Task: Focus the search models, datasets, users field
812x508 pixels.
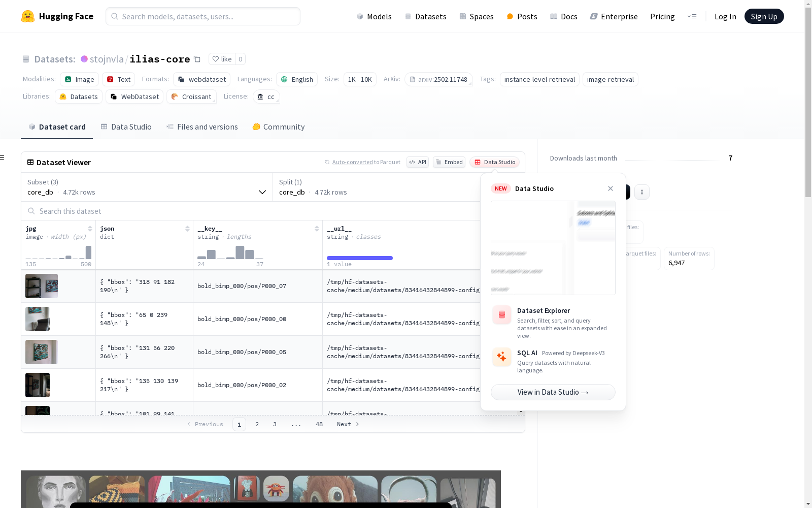Action: pyautogui.click(x=203, y=16)
